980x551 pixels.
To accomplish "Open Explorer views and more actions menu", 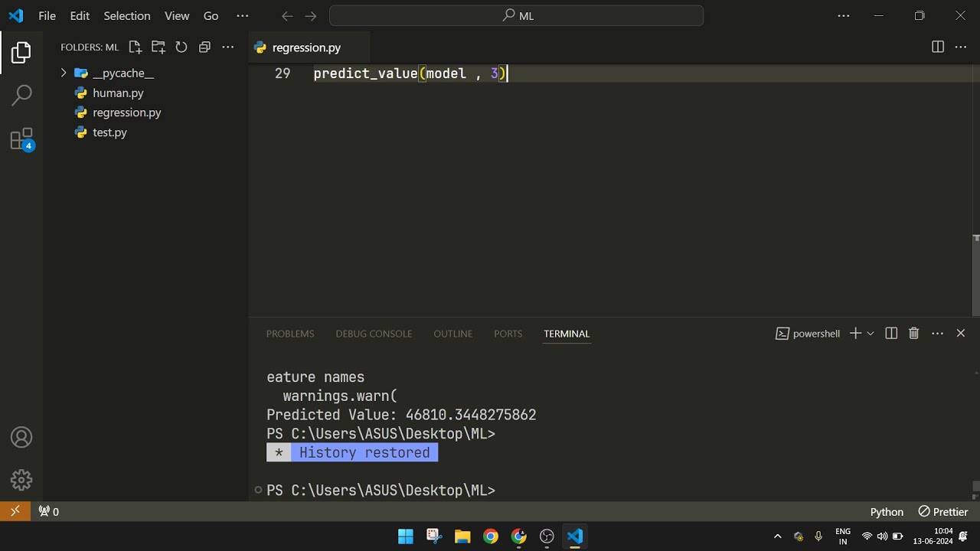I will (x=227, y=47).
